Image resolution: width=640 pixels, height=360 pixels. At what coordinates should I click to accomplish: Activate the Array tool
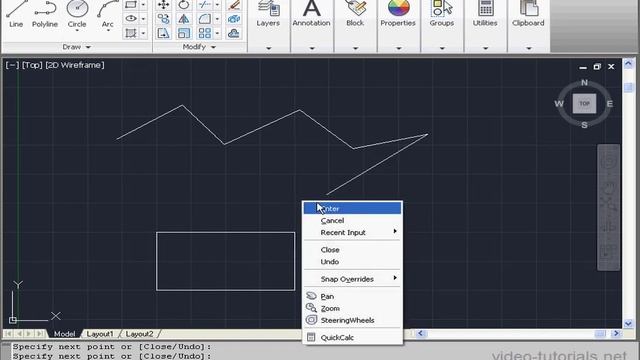pyautogui.click(x=204, y=33)
